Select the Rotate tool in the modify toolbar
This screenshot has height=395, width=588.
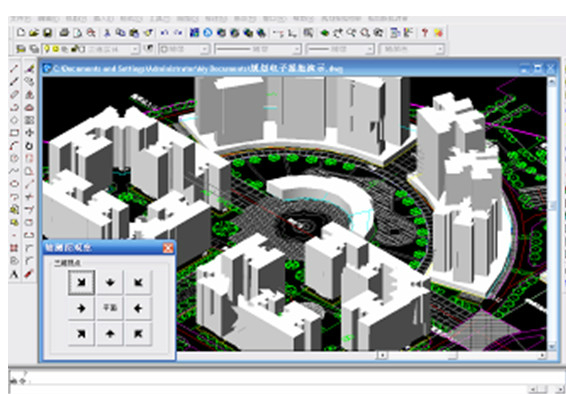click(x=29, y=146)
